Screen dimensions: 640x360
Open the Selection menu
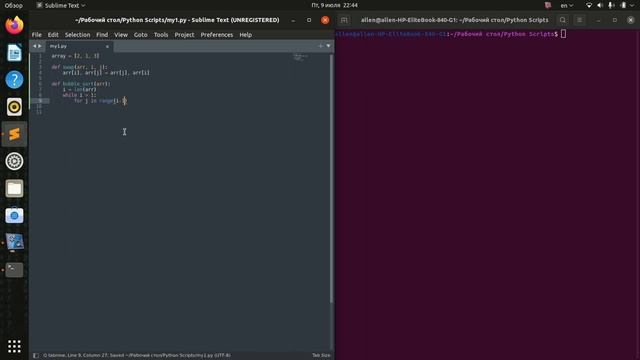point(78,35)
